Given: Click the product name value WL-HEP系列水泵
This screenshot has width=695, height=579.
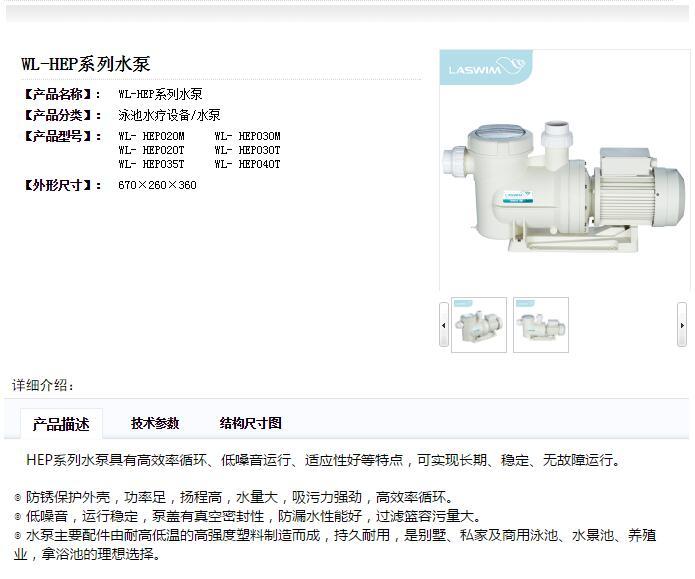Looking at the screenshot, I should point(160,94).
